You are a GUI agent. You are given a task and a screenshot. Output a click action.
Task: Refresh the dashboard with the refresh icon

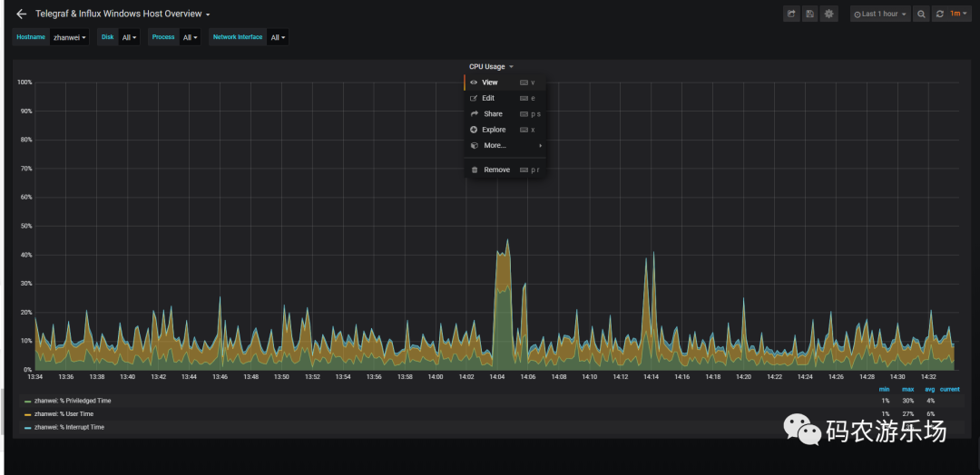(939, 14)
